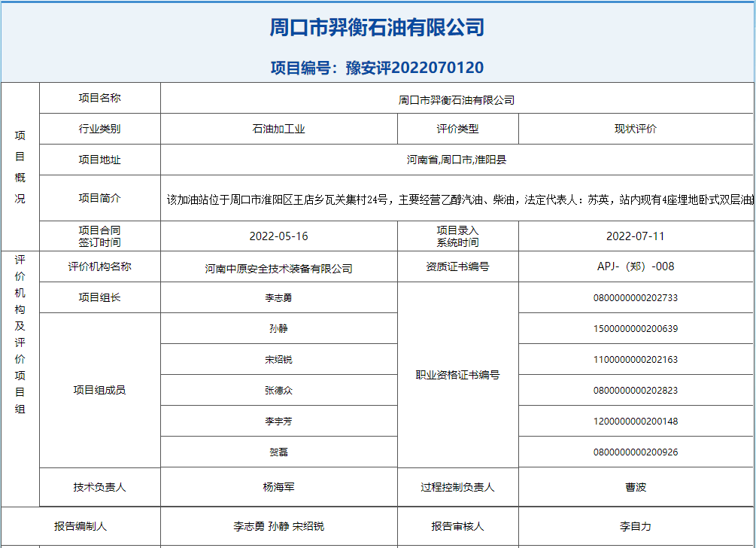Click the 报告审核人 label cell
Screen dimensions: 756x548
(457, 526)
